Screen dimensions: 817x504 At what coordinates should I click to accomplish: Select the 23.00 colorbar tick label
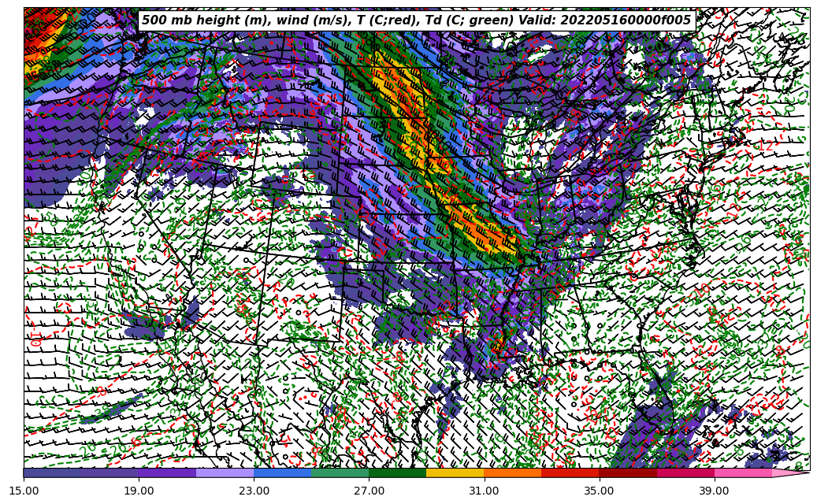coord(254,491)
